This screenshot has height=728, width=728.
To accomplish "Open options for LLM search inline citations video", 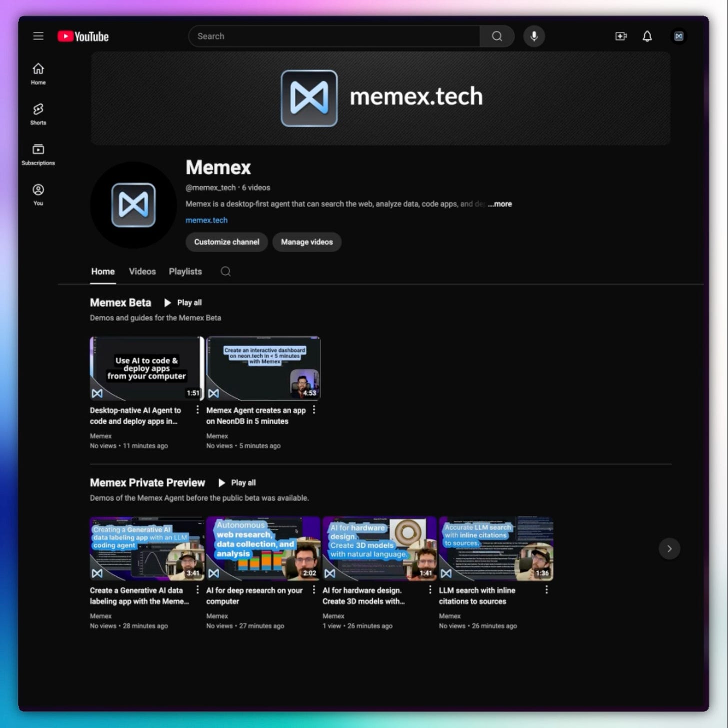I will [546, 590].
